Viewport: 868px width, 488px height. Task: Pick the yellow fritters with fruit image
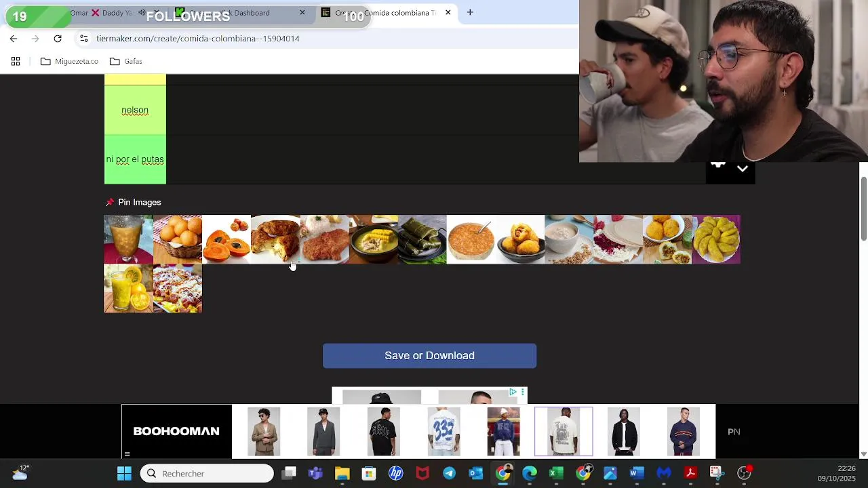coord(667,239)
